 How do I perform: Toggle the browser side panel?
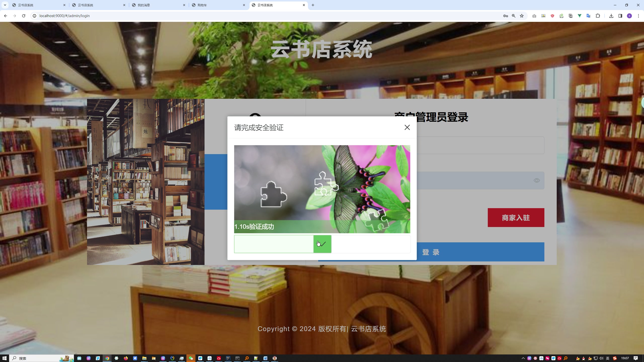point(620,16)
